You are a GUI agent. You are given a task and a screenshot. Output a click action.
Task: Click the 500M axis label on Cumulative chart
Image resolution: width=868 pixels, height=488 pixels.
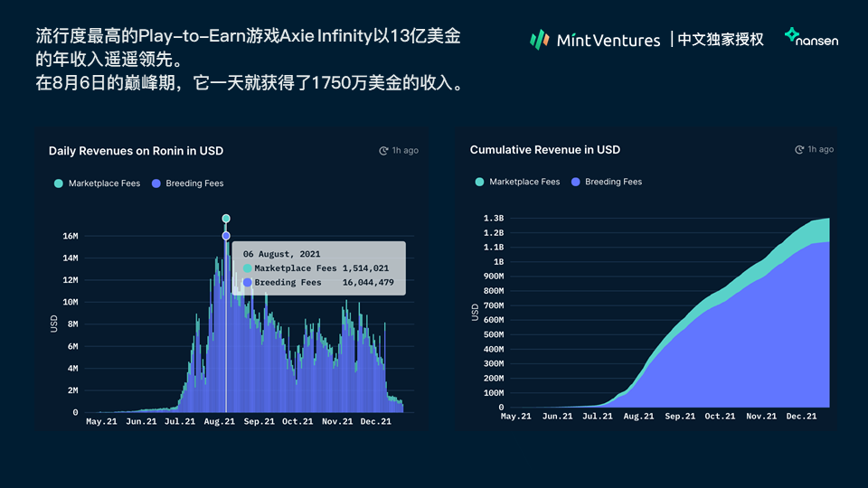click(x=494, y=334)
